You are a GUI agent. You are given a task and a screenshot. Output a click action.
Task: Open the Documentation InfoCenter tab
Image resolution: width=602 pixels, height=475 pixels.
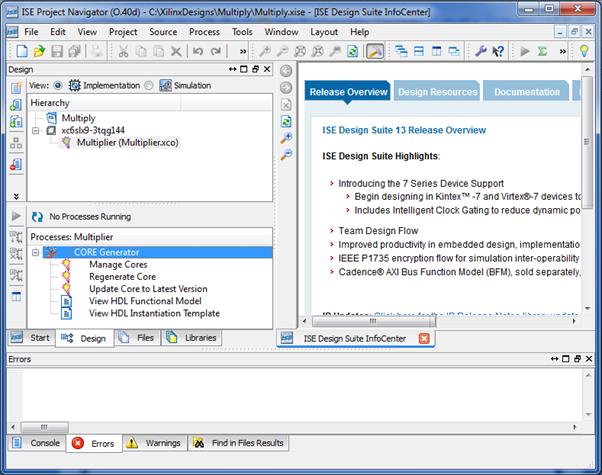pyautogui.click(x=526, y=92)
